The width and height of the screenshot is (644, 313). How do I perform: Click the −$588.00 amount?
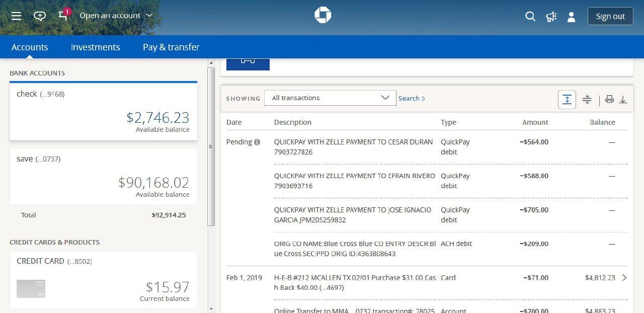tap(534, 176)
